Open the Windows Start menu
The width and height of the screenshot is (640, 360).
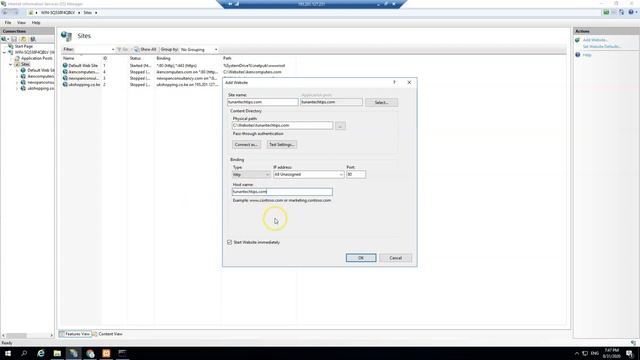click(x=7, y=353)
